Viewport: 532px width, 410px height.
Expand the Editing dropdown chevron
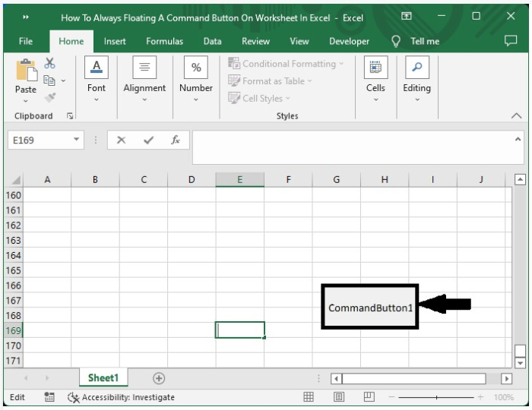tap(417, 99)
